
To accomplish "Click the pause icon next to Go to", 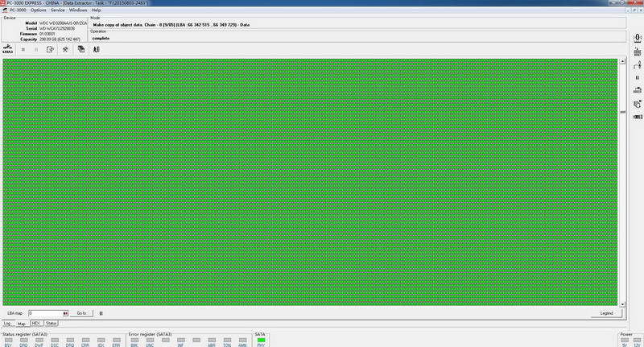I will [x=101, y=313].
